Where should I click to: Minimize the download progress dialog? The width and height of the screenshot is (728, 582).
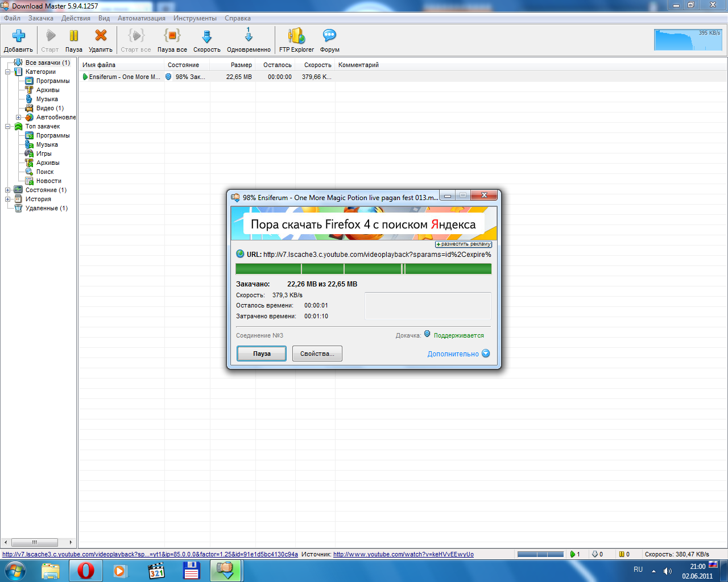[x=448, y=196]
